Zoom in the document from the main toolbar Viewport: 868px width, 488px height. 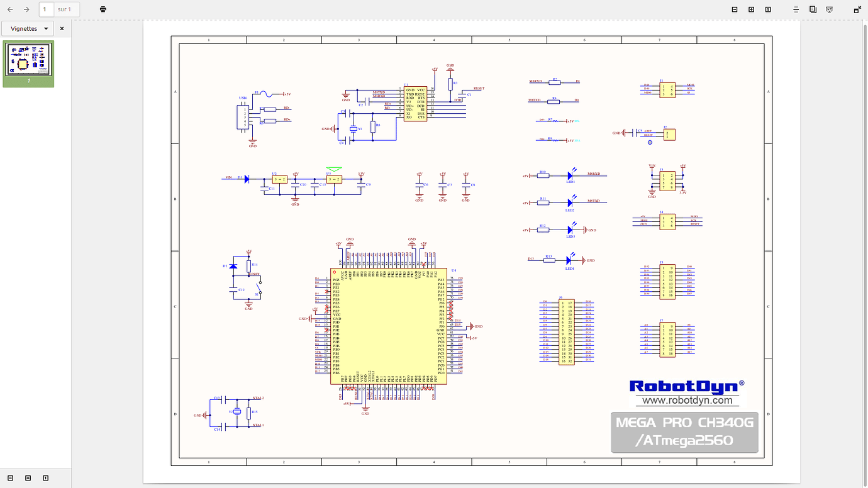point(751,9)
